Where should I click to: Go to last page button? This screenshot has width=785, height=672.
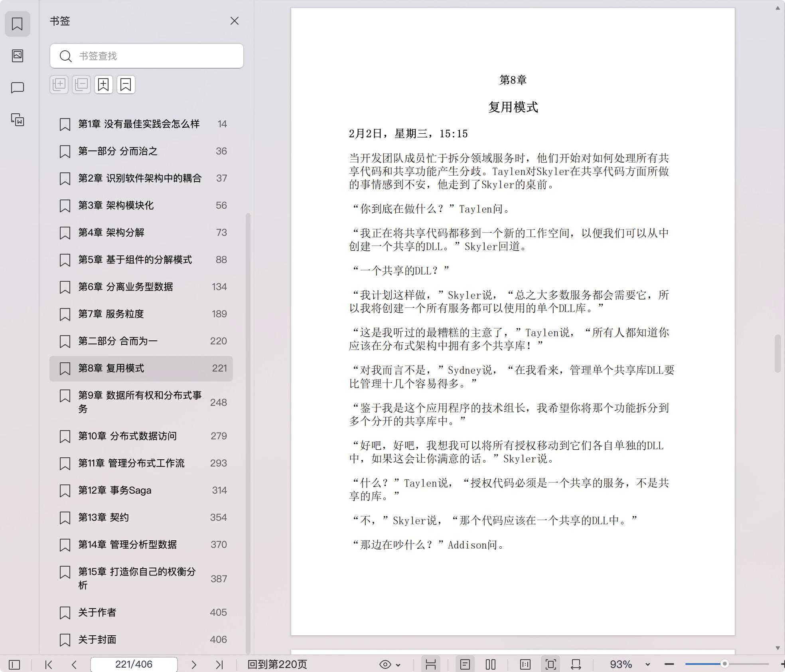219,664
